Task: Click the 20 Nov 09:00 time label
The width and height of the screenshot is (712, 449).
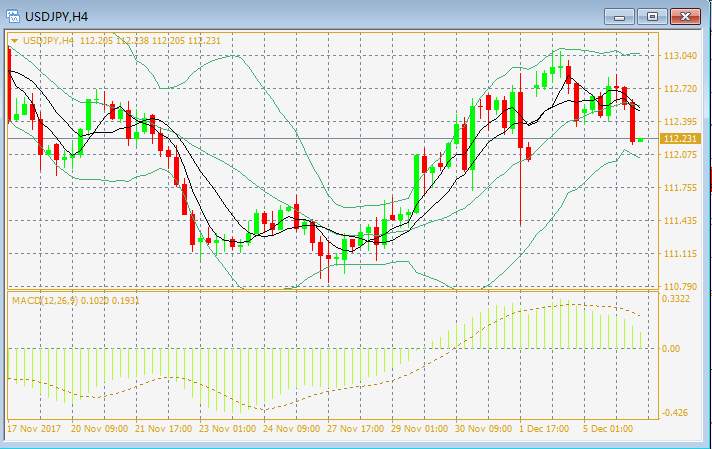Action: coord(99,429)
